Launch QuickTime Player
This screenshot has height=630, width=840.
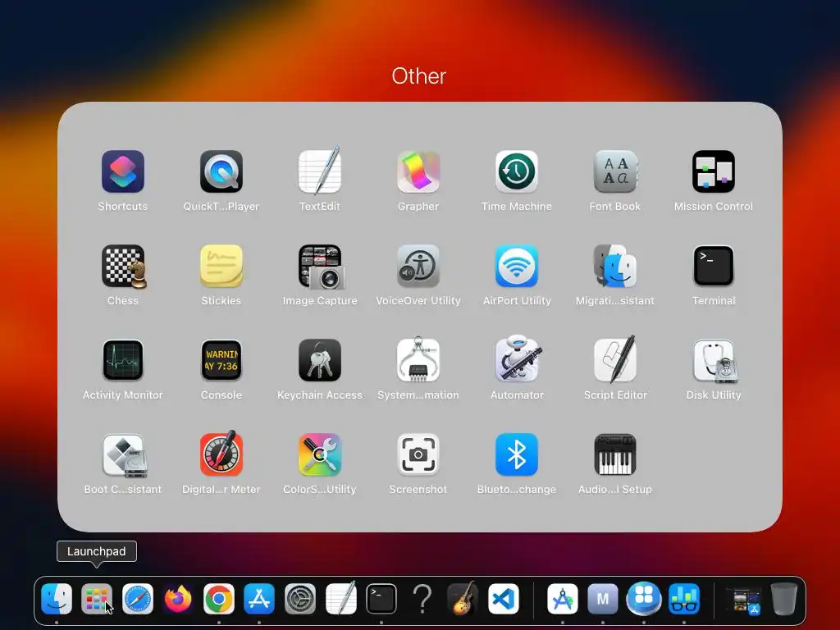(221, 171)
